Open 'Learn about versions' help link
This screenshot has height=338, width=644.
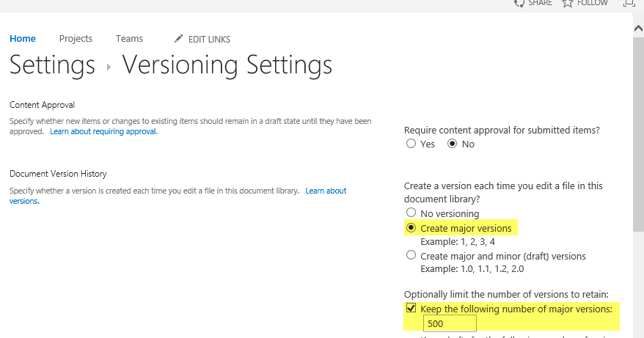pos(326,191)
